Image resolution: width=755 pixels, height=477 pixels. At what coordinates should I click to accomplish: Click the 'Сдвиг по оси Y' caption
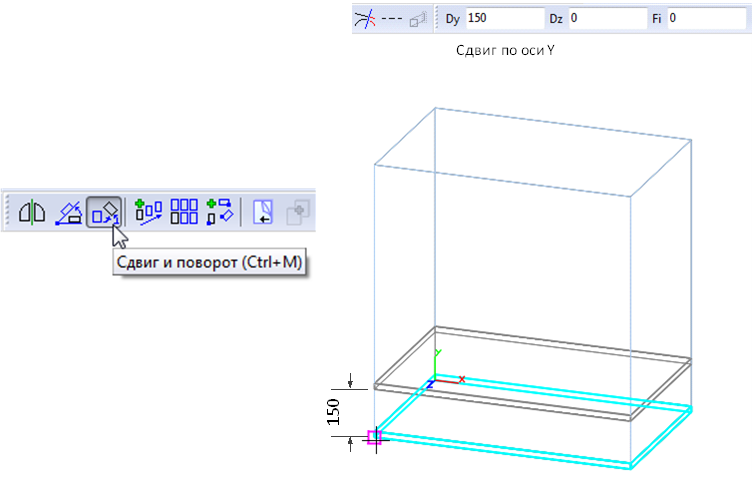coord(505,50)
